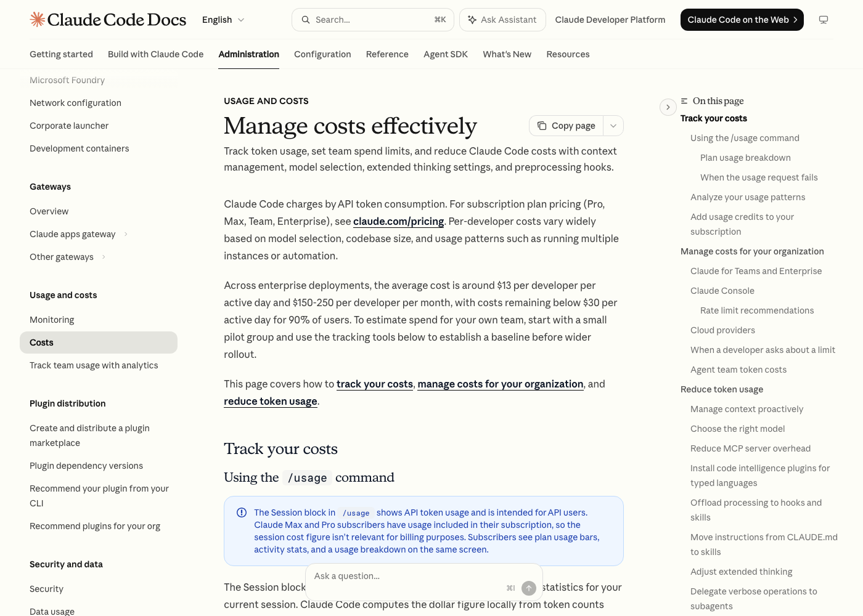Jump to Using the /usage command
Viewport: 863px width, 616px height.
click(x=745, y=138)
